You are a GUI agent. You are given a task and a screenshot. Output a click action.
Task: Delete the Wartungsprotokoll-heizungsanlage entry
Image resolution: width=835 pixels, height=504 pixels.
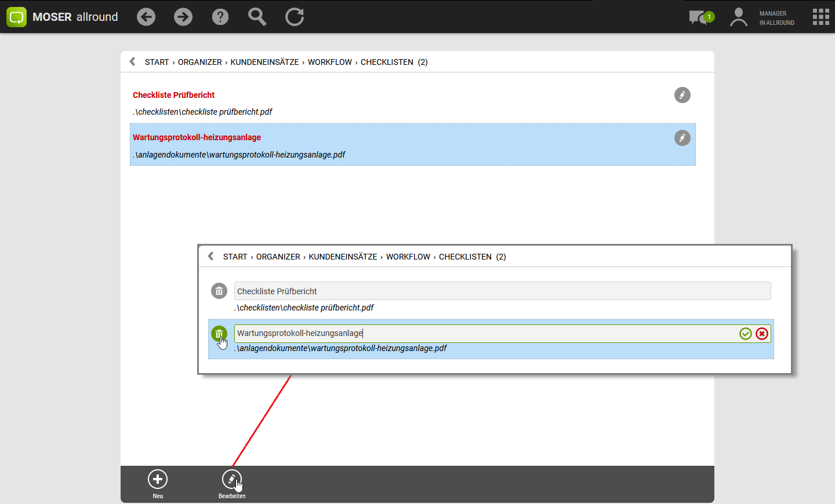click(x=219, y=334)
